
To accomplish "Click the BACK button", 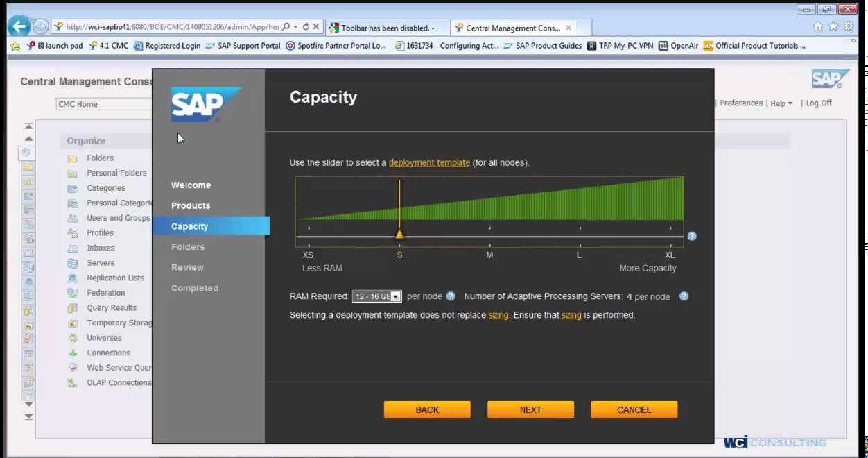I will tap(427, 409).
